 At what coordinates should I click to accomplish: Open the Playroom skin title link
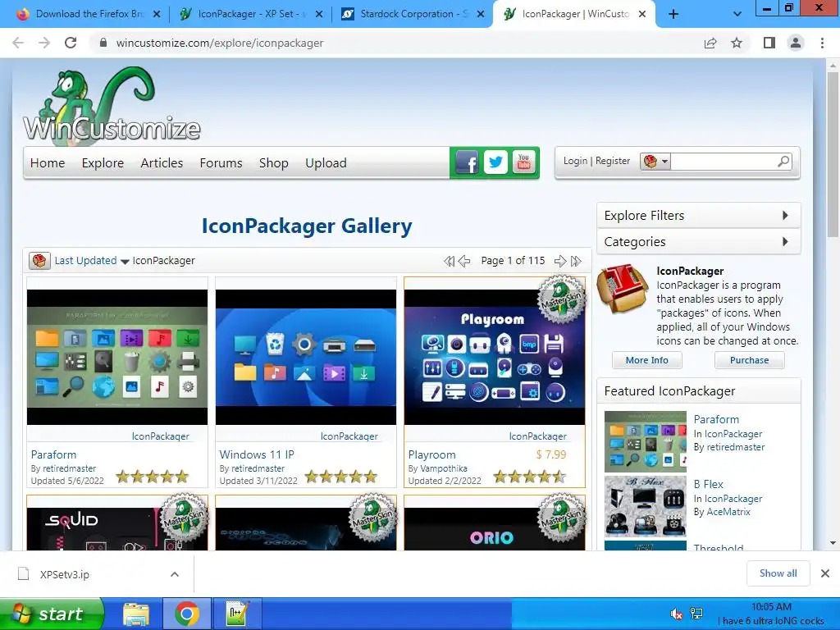tap(431, 454)
